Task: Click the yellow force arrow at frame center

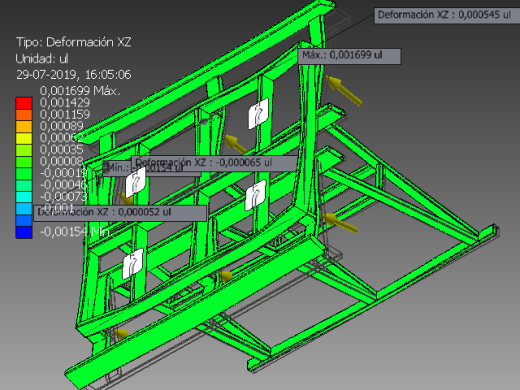Action: pyautogui.click(x=236, y=144)
